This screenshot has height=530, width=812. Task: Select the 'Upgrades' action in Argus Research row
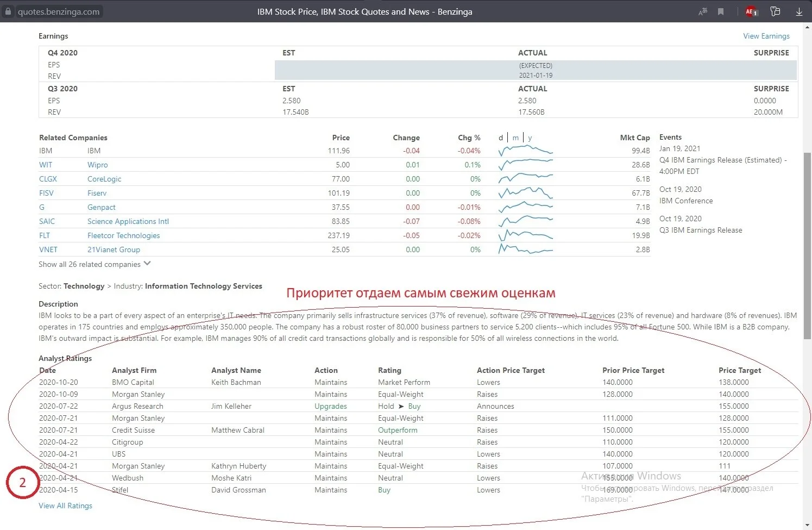[x=331, y=406]
